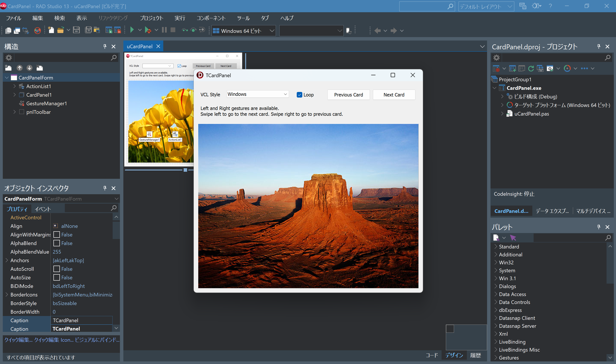
Task: Click the refresh icon in project toolbar
Action: [531, 68]
